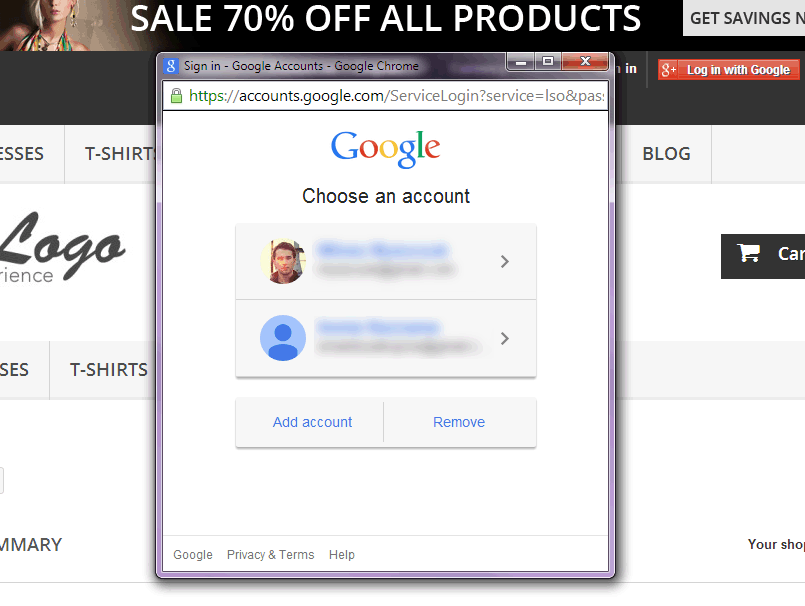Click the green padlock security icon
Viewport: 805px width, 606px height.
[176, 96]
